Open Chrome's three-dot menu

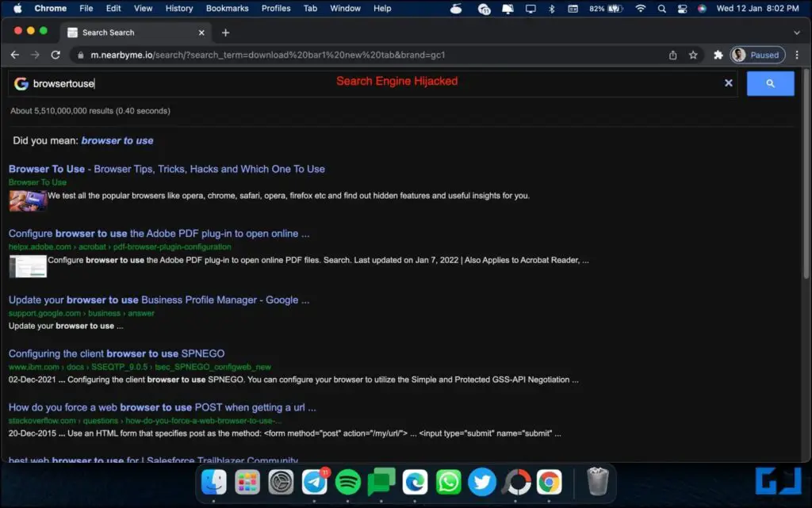coord(797,55)
